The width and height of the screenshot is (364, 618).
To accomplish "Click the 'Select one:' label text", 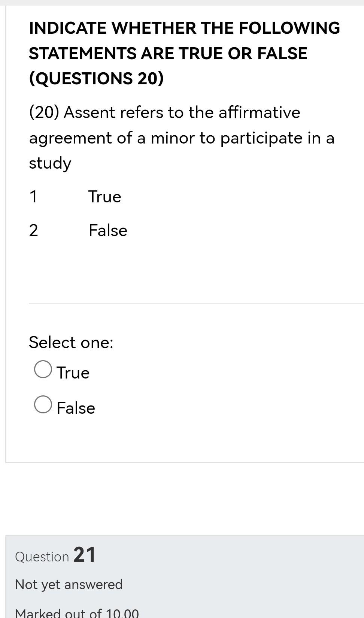I will pos(71,342).
